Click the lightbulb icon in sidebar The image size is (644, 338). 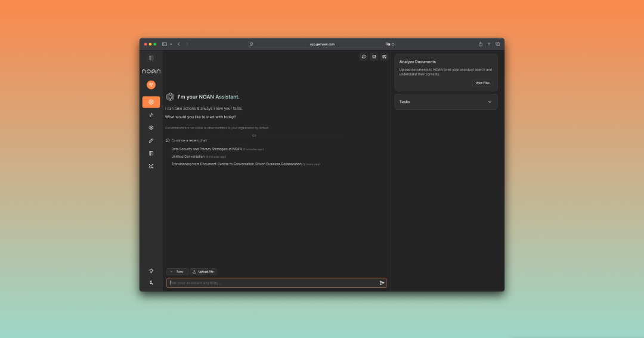tap(151, 271)
